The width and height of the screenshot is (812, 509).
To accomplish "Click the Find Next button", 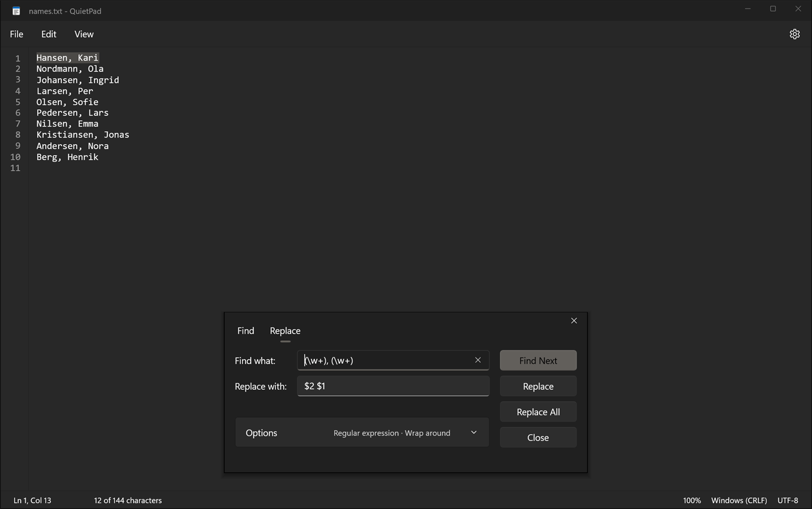I will [x=538, y=360].
